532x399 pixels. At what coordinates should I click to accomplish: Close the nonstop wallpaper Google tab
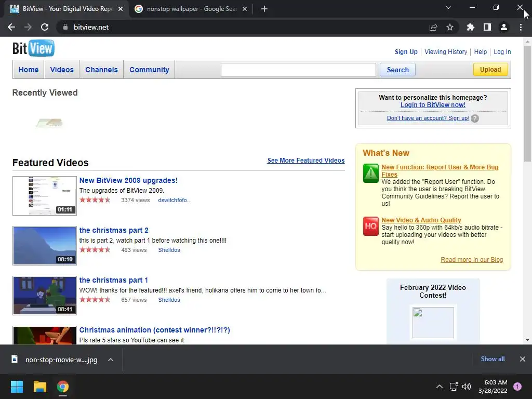point(245,9)
